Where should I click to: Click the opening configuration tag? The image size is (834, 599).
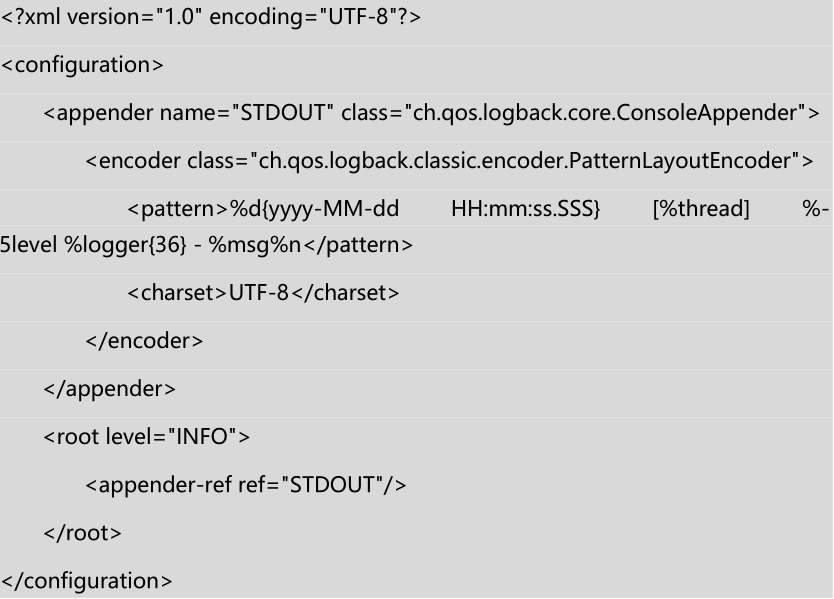click(x=83, y=66)
